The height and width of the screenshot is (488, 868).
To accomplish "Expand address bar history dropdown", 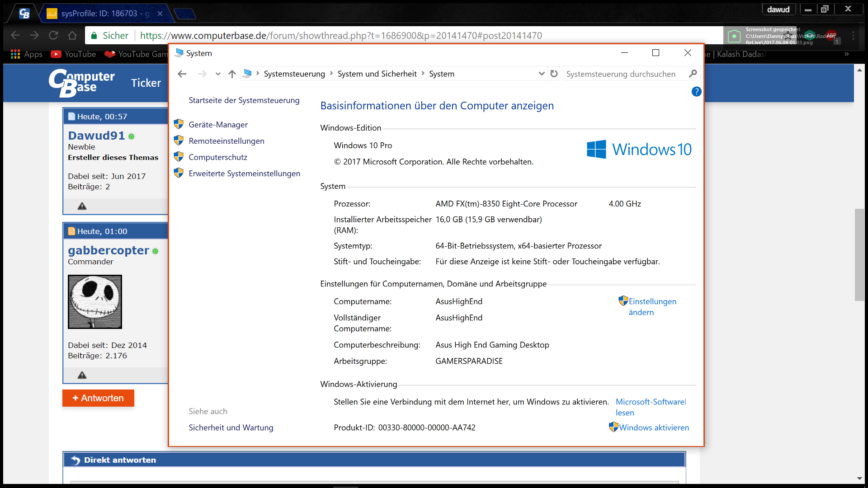I will click(541, 74).
